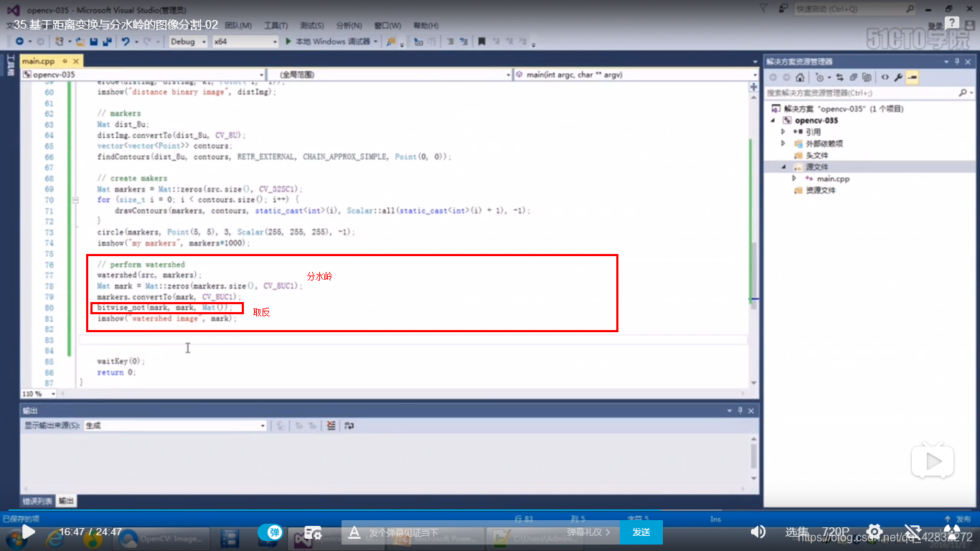
Task: Select 头文件 folder in Solution Explorer
Action: (x=816, y=155)
